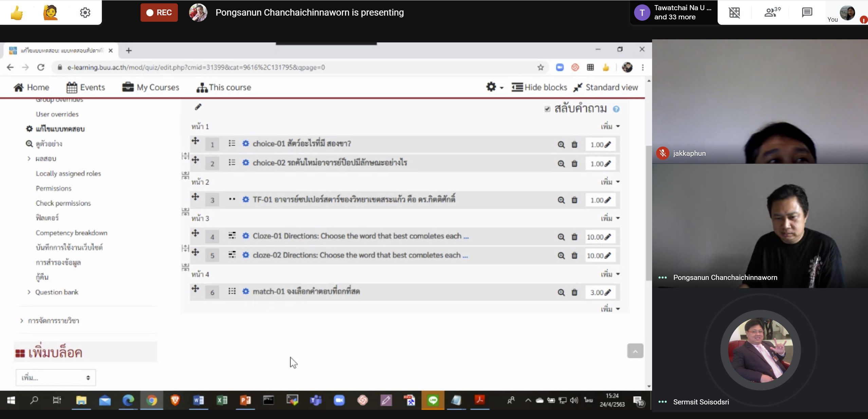
Task: Open the เพิ่ม dropdown for page 1
Action: pyautogui.click(x=610, y=127)
